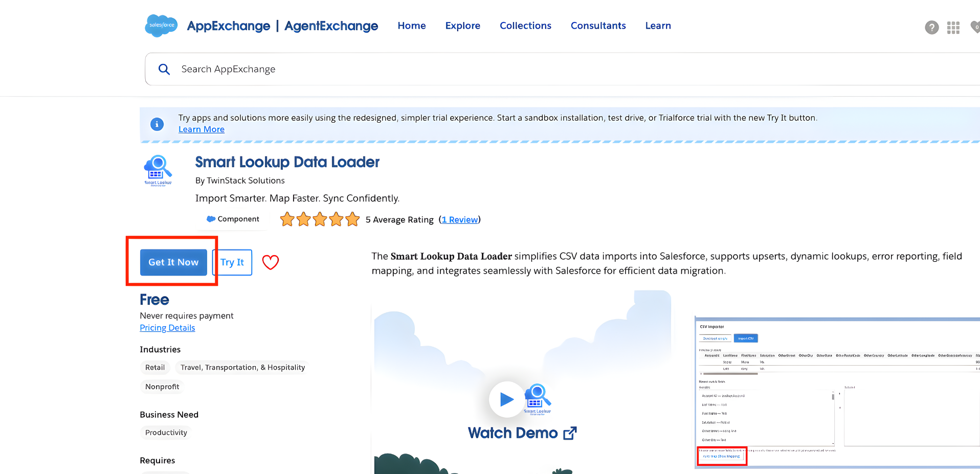
Task: Open the Pricing Details link
Action: pyautogui.click(x=167, y=327)
